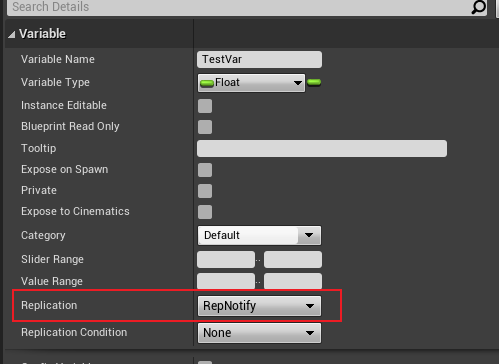Toggle the Private checkbox
This screenshot has width=499, height=364.
coord(205,191)
